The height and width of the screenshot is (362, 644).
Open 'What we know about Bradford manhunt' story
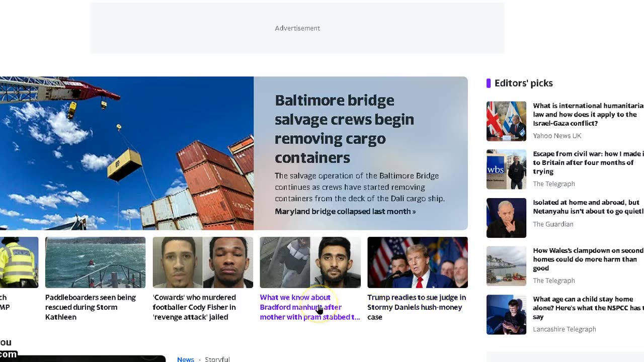pos(310,307)
